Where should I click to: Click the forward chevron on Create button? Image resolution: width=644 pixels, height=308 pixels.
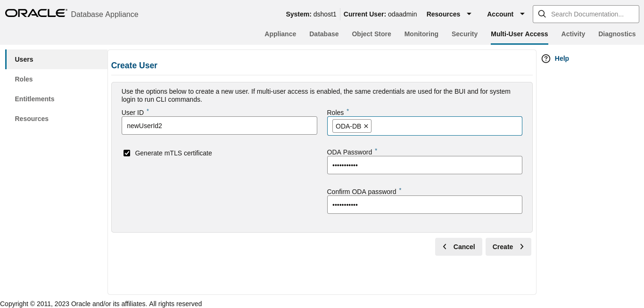(x=522, y=246)
